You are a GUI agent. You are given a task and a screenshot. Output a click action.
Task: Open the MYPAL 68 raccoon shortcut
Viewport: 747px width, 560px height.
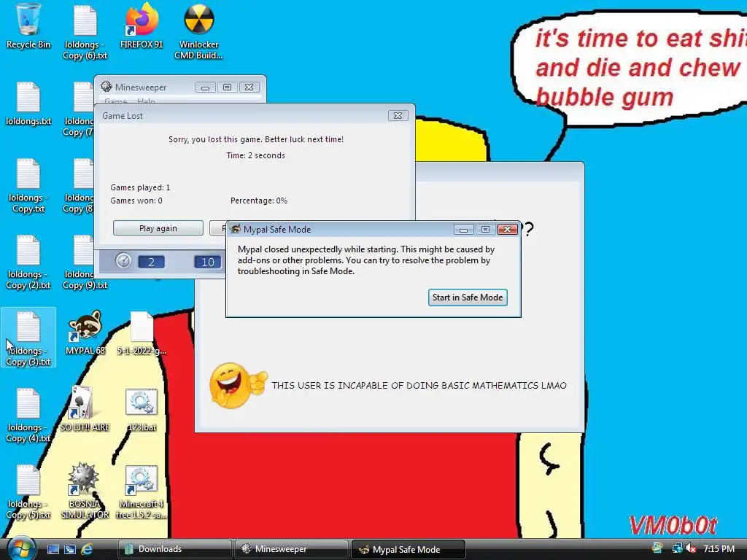click(x=85, y=332)
